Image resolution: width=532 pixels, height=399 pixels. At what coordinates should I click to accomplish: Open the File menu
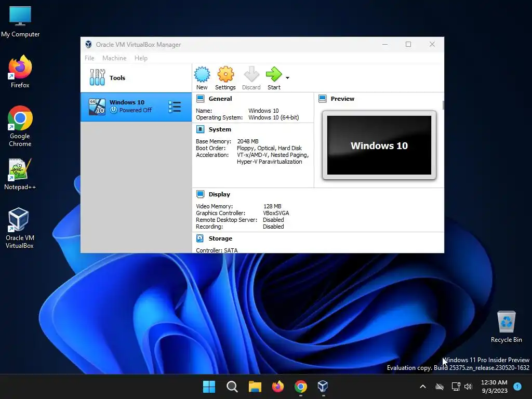89,58
